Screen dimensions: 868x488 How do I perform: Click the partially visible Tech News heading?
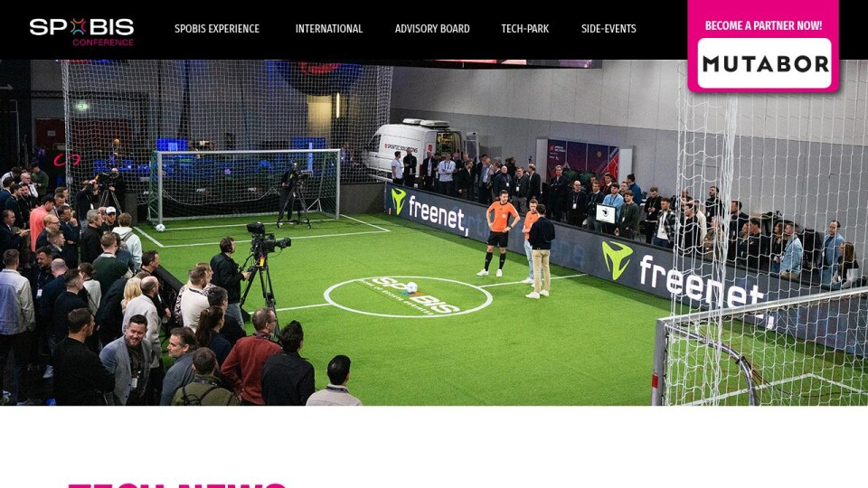click(x=177, y=485)
